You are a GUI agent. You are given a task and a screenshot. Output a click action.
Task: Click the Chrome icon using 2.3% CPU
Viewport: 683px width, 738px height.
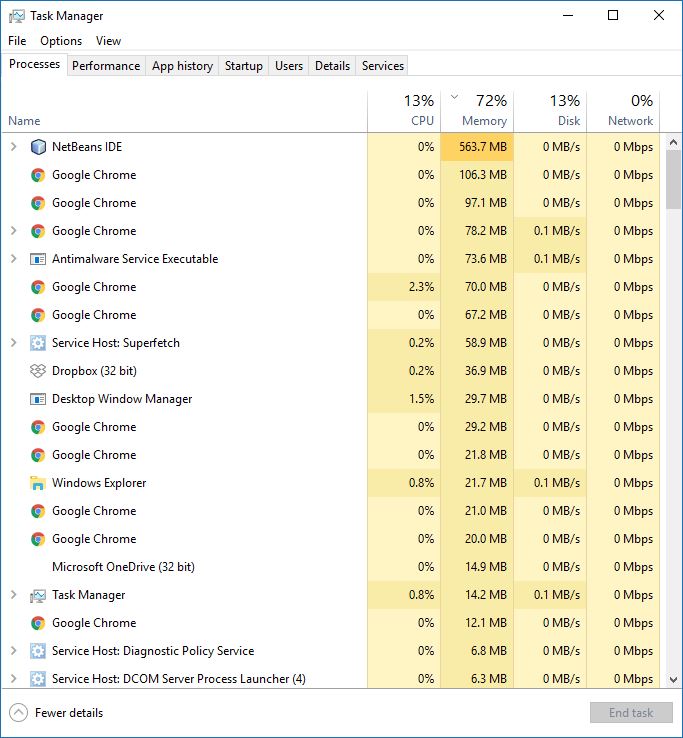[x=38, y=287]
